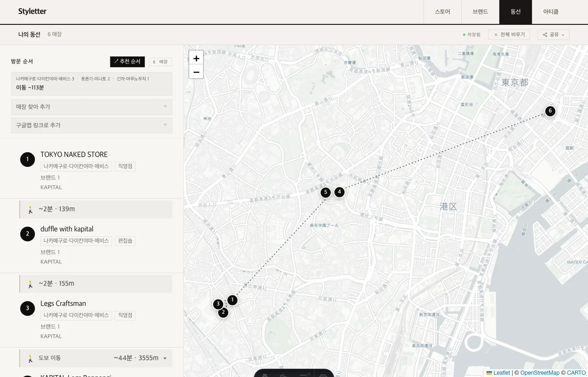Click map marker number 1

pyautogui.click(x=232, y=300)
